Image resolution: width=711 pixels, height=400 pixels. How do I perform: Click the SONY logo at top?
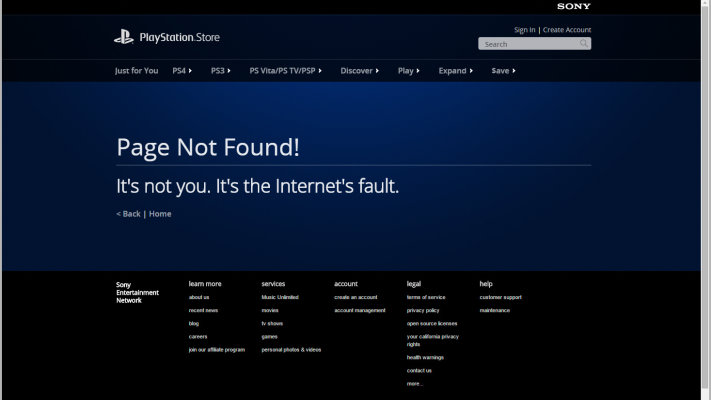pyautogui.click(x=574, y=7)
